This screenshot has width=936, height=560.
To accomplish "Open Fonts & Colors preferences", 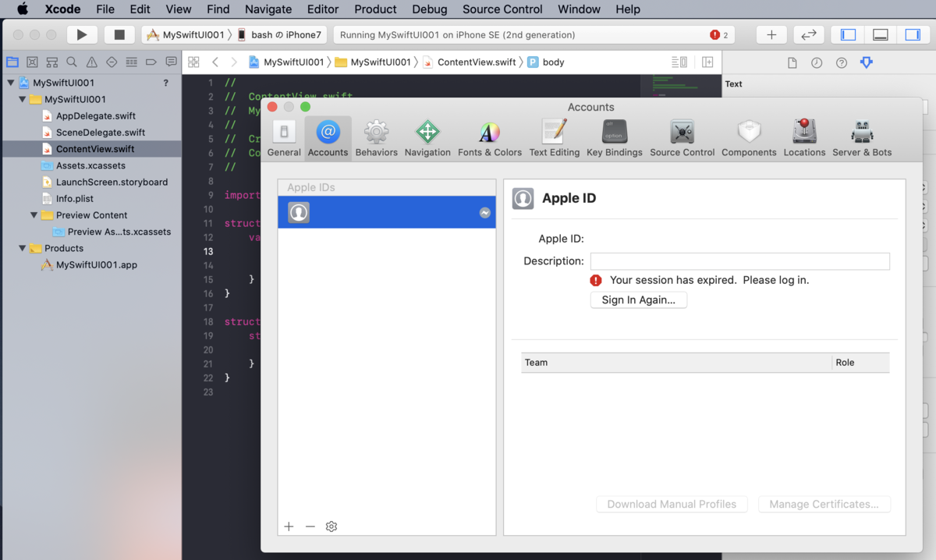I will click(490, 139).
